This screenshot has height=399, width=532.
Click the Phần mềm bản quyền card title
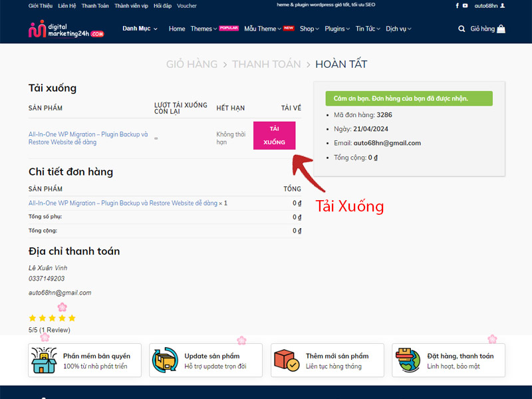coord(96,356)
